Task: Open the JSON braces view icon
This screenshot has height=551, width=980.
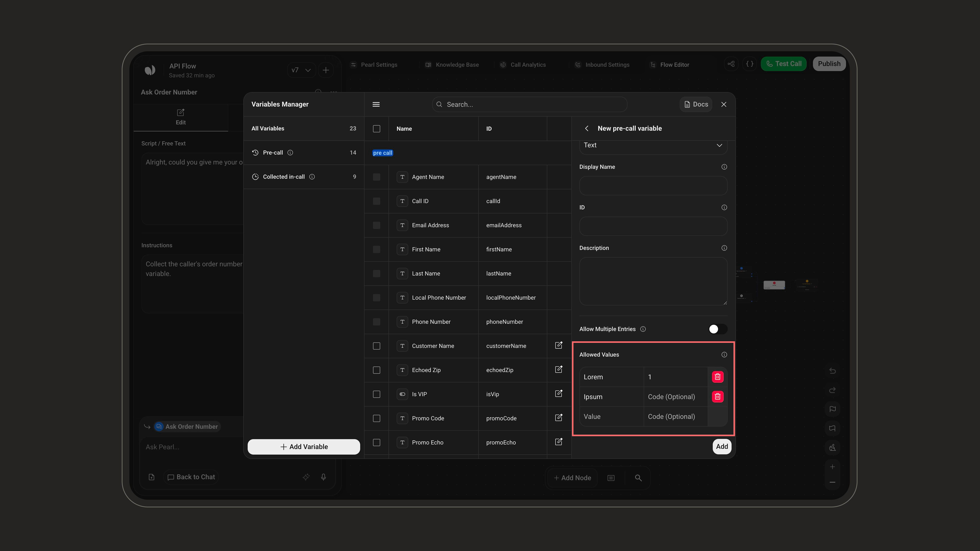Action: click(x=750, y=64)
